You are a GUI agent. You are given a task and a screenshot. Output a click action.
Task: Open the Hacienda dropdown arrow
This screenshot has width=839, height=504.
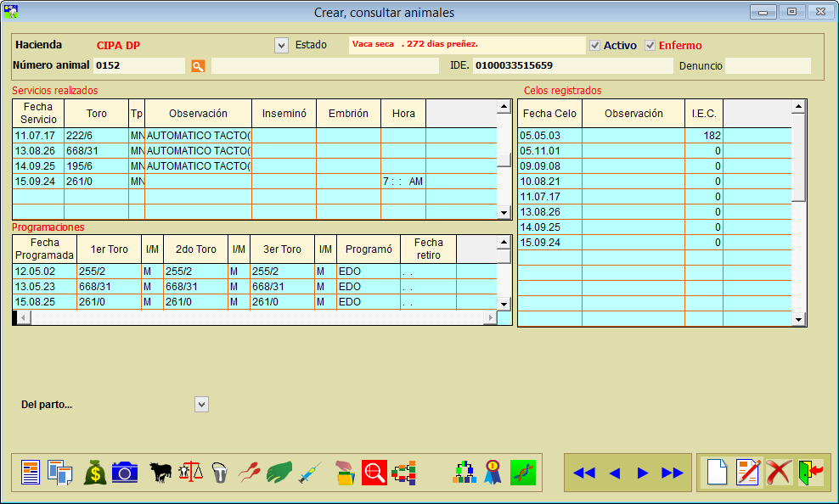click(282, 45)
